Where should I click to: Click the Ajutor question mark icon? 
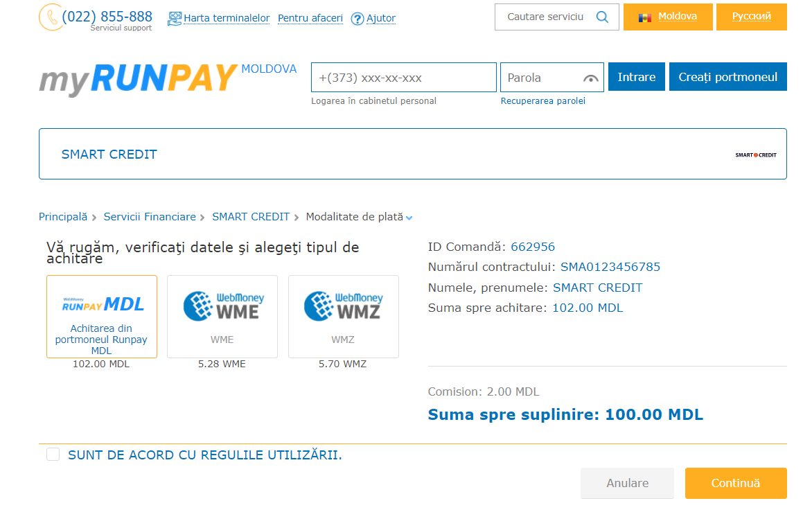point(358,19)
